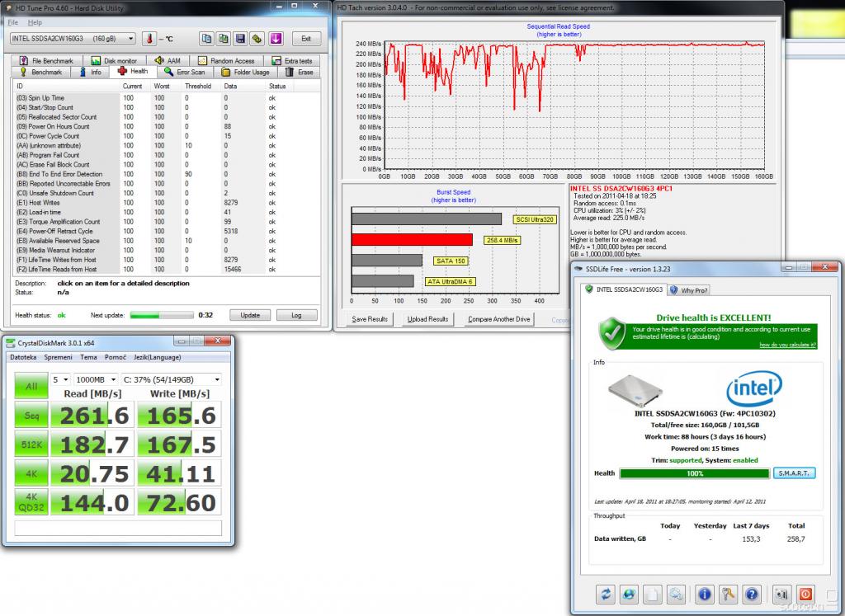This screenshot has width=845, height=616.
Task: Click the green shield checkmark in SSDLife
Action: click(612, 333)
